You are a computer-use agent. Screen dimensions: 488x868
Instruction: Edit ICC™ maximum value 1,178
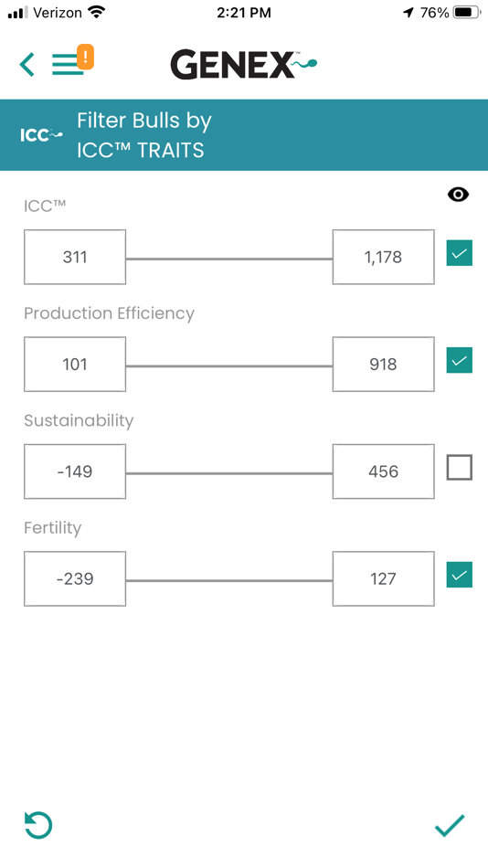tap(383, 258)
